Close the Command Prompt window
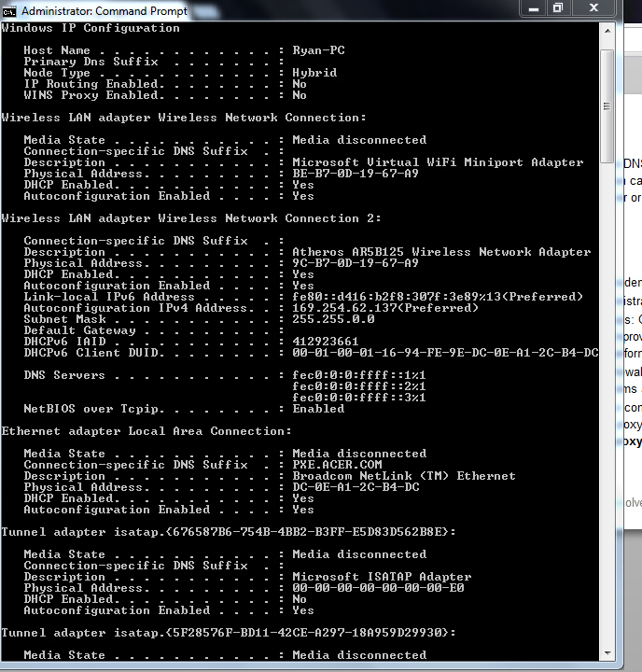 point(593,8)
